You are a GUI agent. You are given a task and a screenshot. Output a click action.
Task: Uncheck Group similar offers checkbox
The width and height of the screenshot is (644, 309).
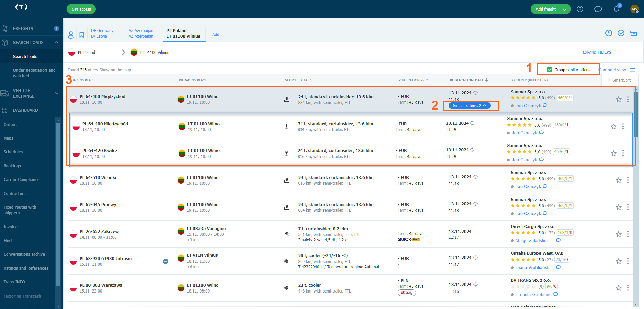pos(550,70)
